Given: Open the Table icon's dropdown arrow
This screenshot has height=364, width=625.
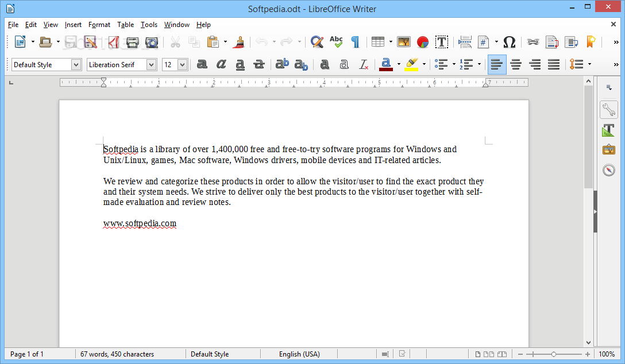Looking at the screenshot, I should 391,42.
